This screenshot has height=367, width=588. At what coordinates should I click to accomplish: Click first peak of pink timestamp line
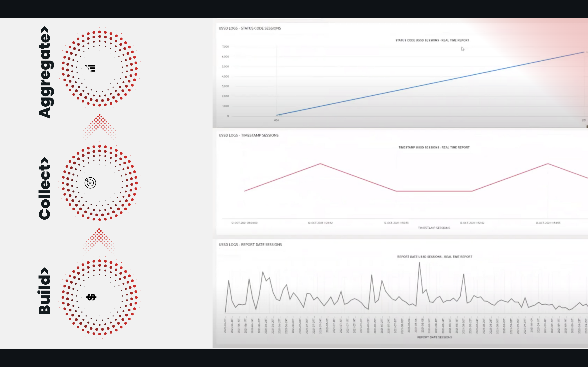pyautogui.click(x=320, y=164)
